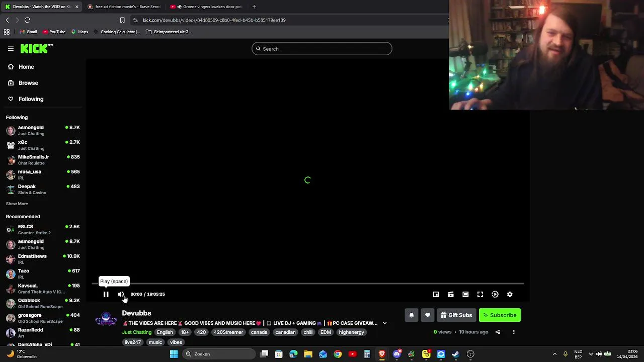The height and width of the screenshot is (362, 644).
Task: Open the three-dot more options menu
Action: (514, 332)
